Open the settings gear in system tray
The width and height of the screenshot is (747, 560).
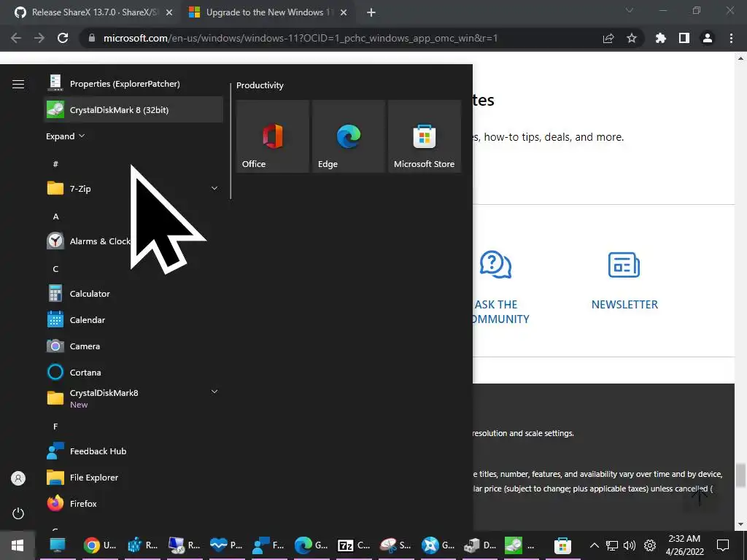(650, 545)
